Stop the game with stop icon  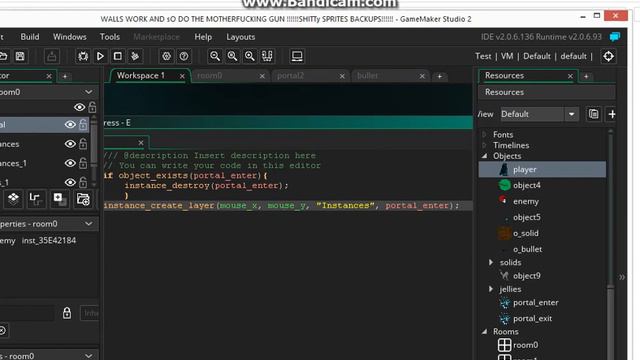tap(118, 56)
